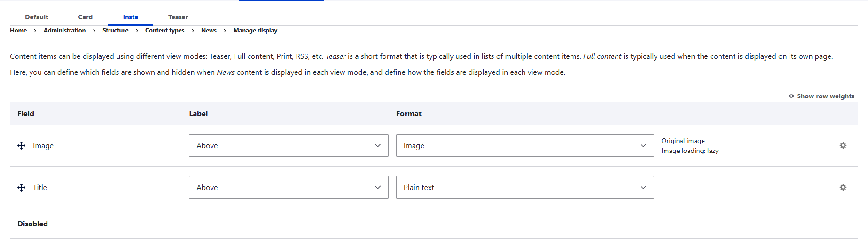Switch to the Teaser view mode tab
This screenshot has width=868, height=248.
[x=178, y=17]
